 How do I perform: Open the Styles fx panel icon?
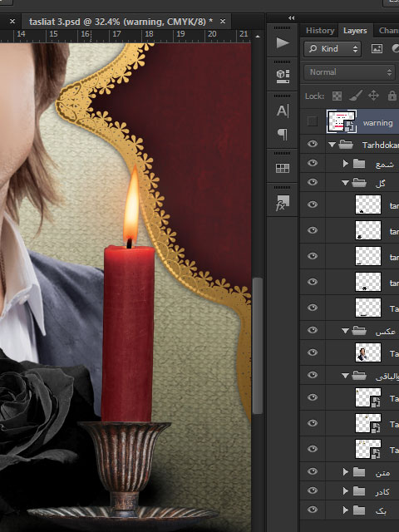pos(283,203)
